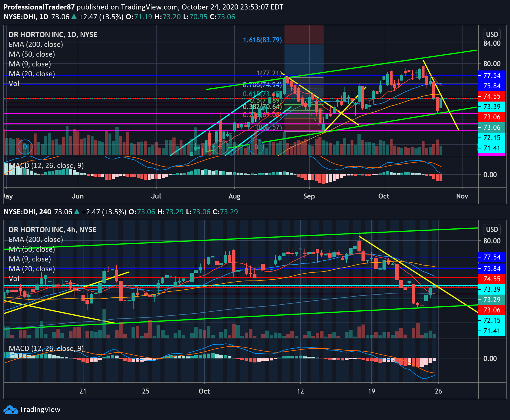Click the Aug label on the daily time axis
The image size is (510, 420).
click(x=234, y=196)
